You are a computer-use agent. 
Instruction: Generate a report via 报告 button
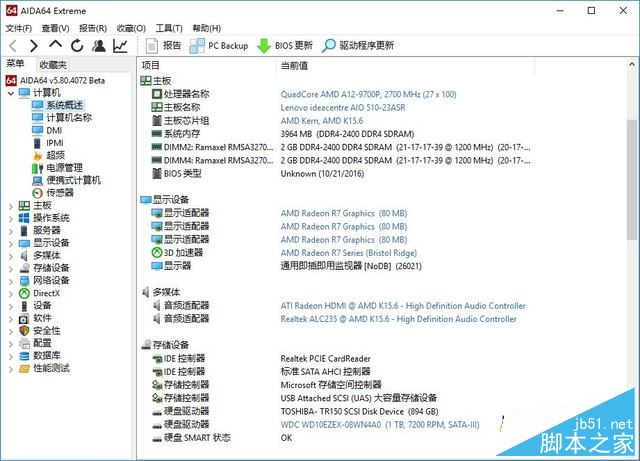coord(163,46)
